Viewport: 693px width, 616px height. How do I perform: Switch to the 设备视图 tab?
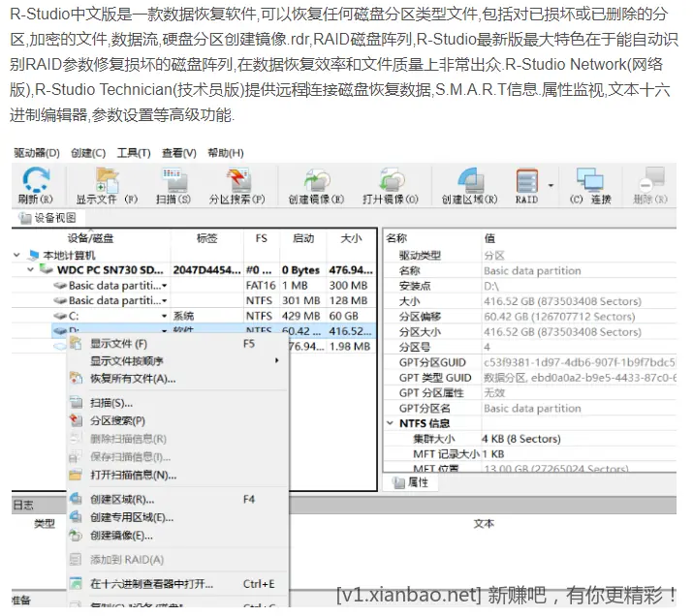[x=47, y=218]
